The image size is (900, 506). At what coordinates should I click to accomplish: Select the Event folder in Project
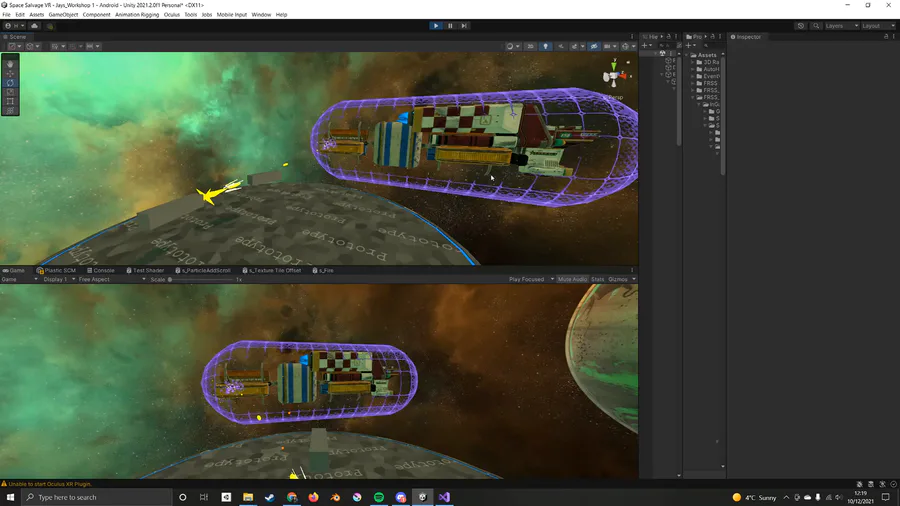pyautogui.click(x=708, y=76)
